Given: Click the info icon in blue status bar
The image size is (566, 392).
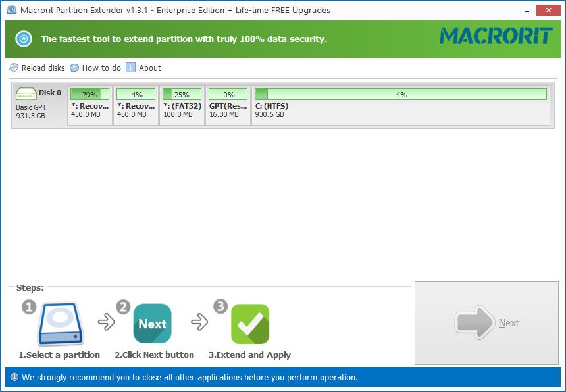Looking at the screenshot, I should 14,377.
